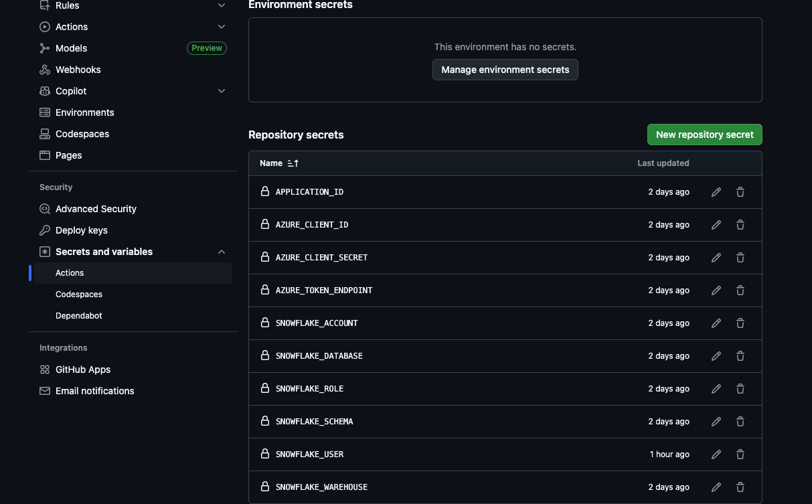
Task: Collapse the Secrets and variables section
Action: (x=222, y=252)
